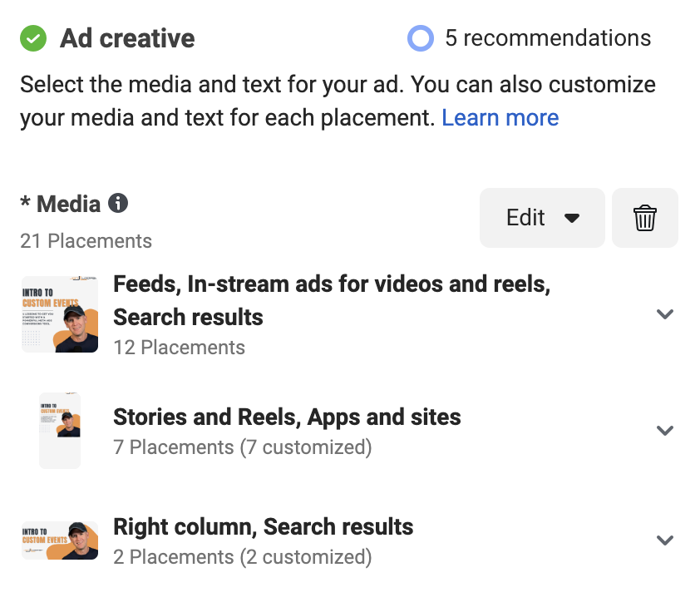Click the blue circle recommendations indicator
700x612 pixels.
[x=421, y=37]
